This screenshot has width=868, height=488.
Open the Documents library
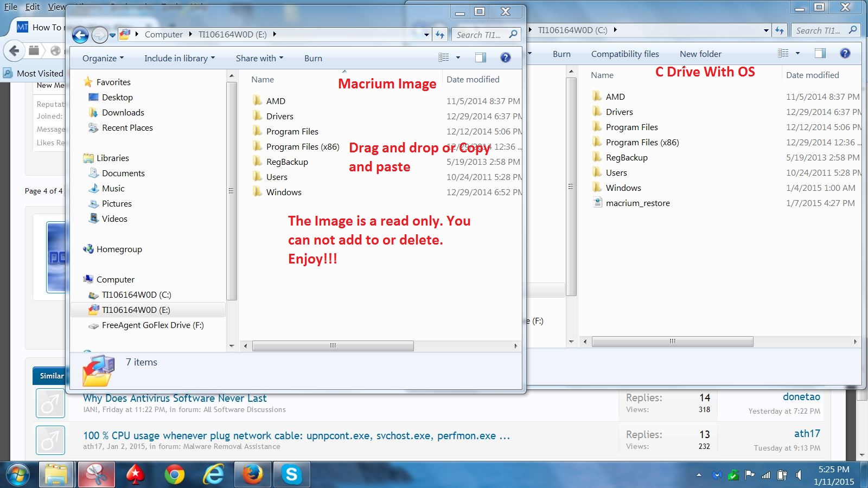click(123, 173)
